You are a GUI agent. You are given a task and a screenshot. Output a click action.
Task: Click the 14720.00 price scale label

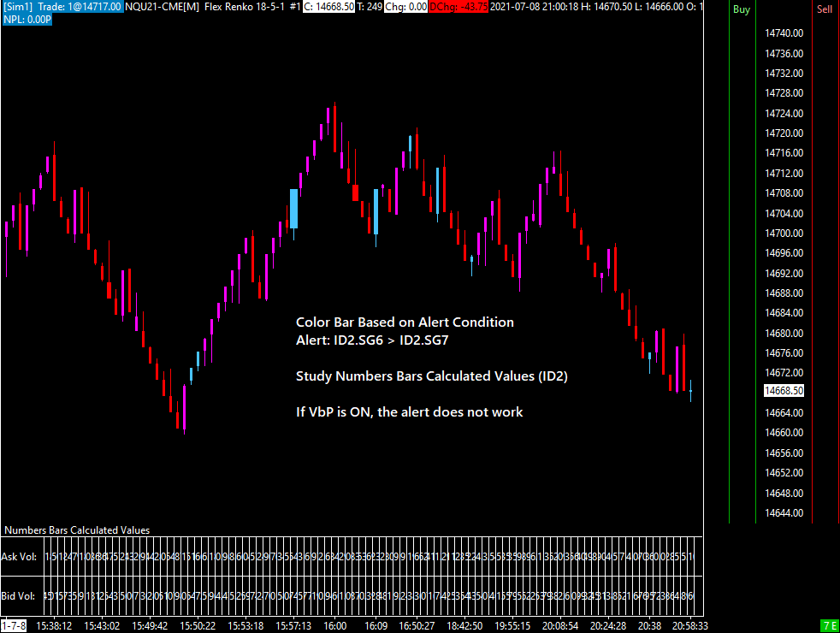784,133
